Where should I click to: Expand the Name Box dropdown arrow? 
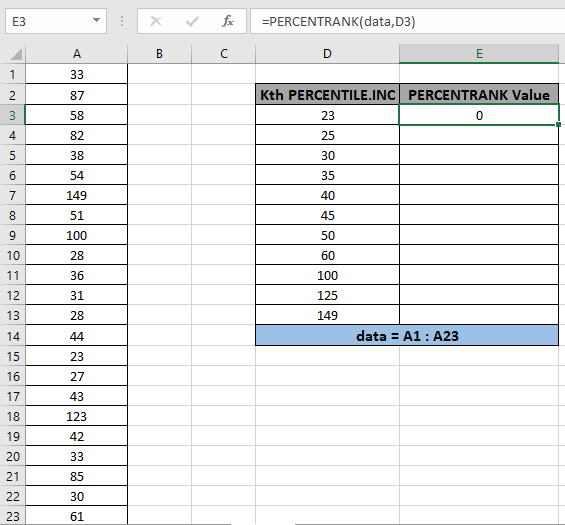pyautogui.click(x=96, y=21)
